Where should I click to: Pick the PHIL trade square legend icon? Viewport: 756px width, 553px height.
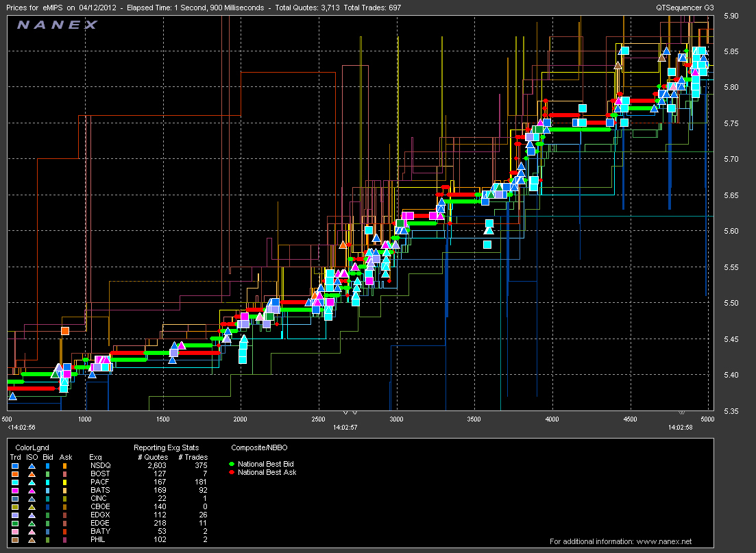(15, 539)
